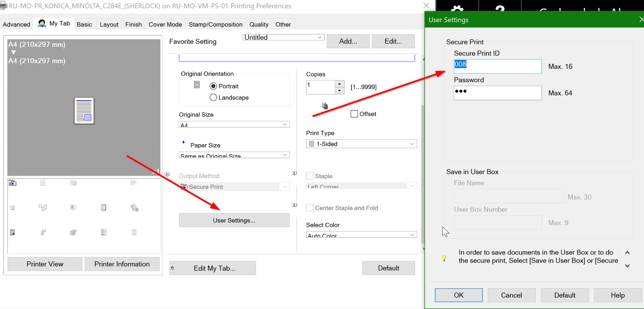Click the watermark status icon in preview panel
The height and width of the screenshot is (309, 644).
[x=104, y=207]
